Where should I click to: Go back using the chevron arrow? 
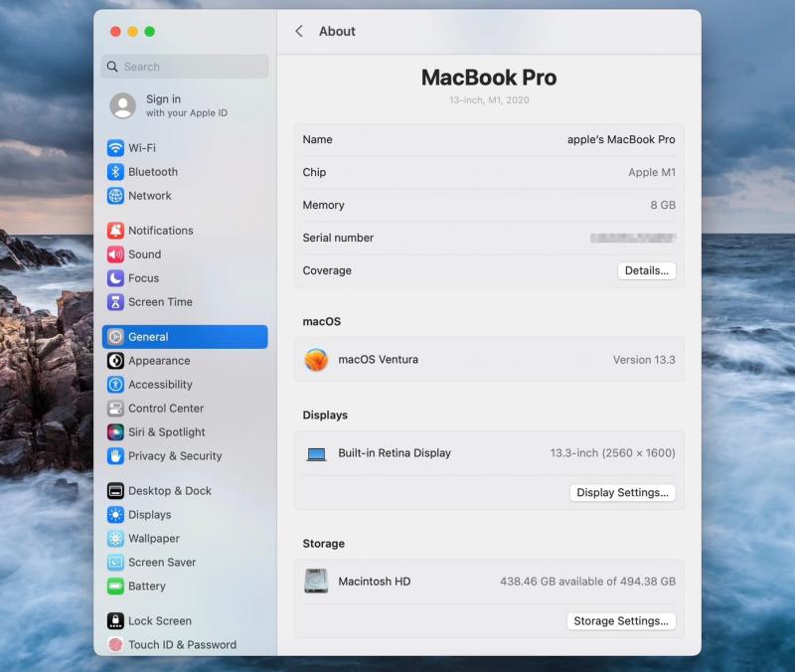299,32
